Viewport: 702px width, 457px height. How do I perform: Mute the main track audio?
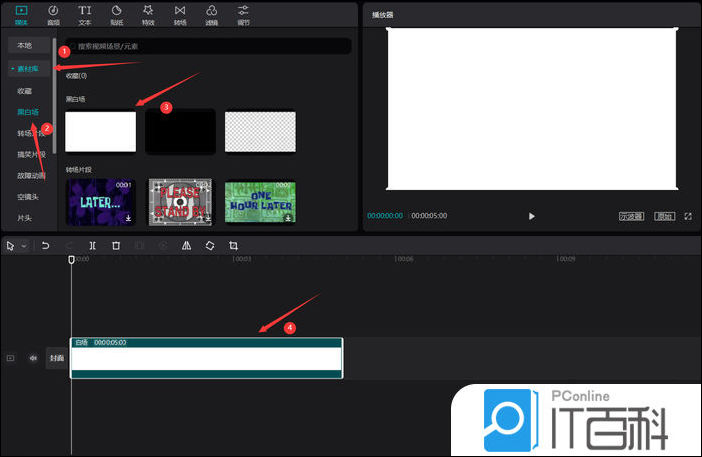click(33, 358)
